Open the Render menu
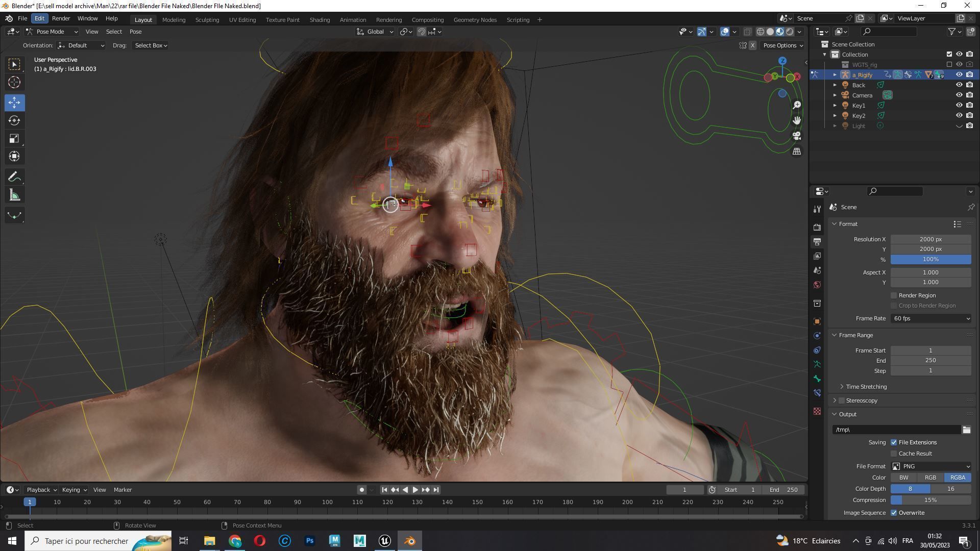Viewport: 980px width, 551px height. point(61,18)
